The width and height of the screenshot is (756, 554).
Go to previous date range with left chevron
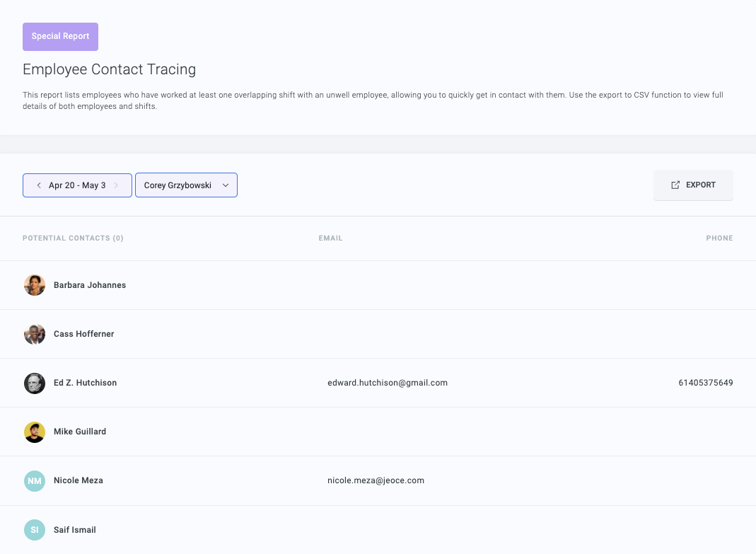39,185
